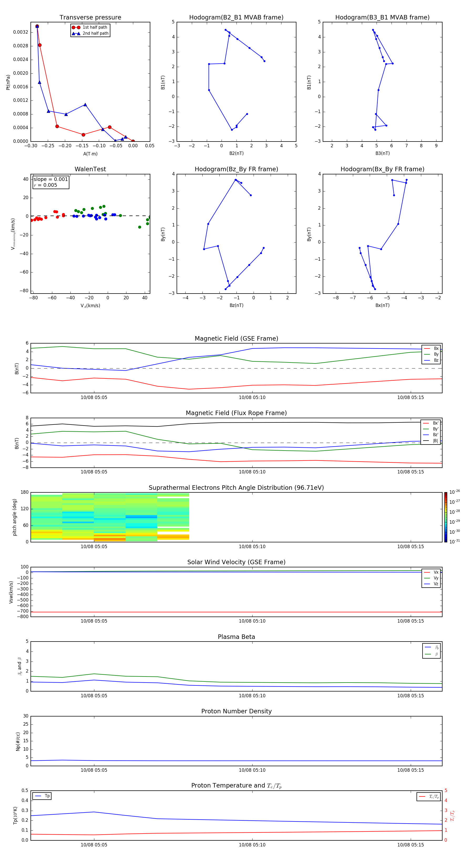
Task: Click the 'A(T·m)' axis label
Action: point(90,154)
